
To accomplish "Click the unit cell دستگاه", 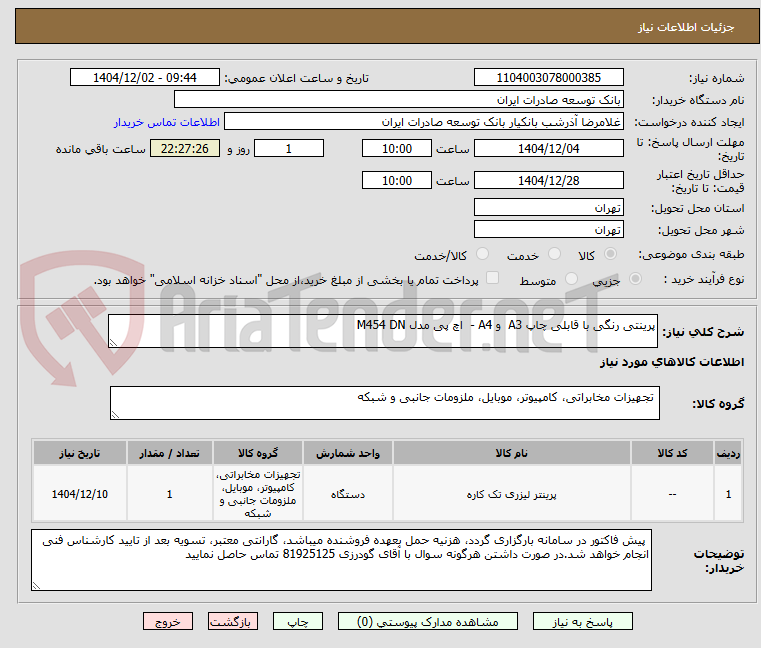I will [347, 495].
